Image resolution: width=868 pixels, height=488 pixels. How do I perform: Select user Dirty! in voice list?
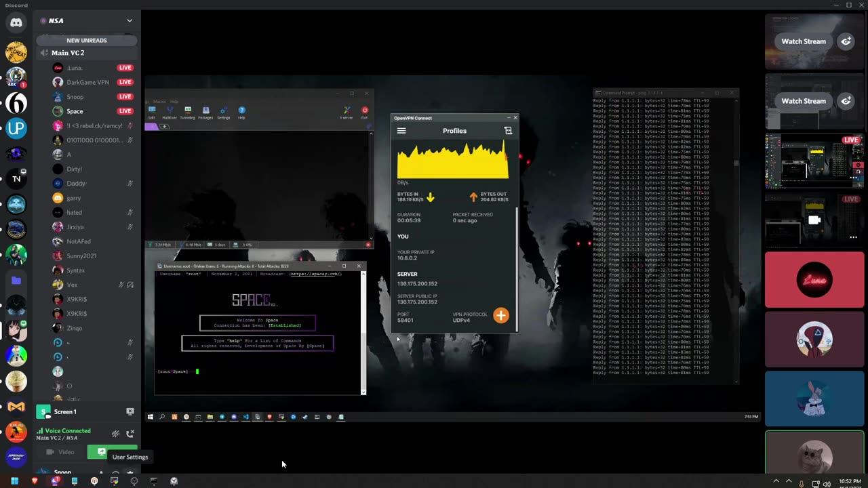coord(93,169)
